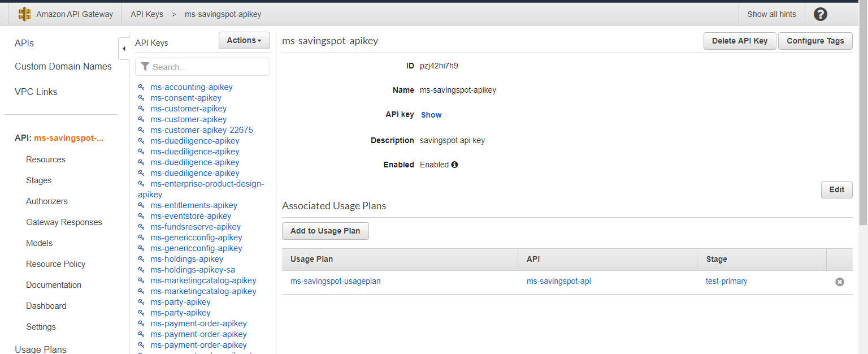Show the hidden API key value
Viewport: 868px width, 354px height.
[431, 115]
